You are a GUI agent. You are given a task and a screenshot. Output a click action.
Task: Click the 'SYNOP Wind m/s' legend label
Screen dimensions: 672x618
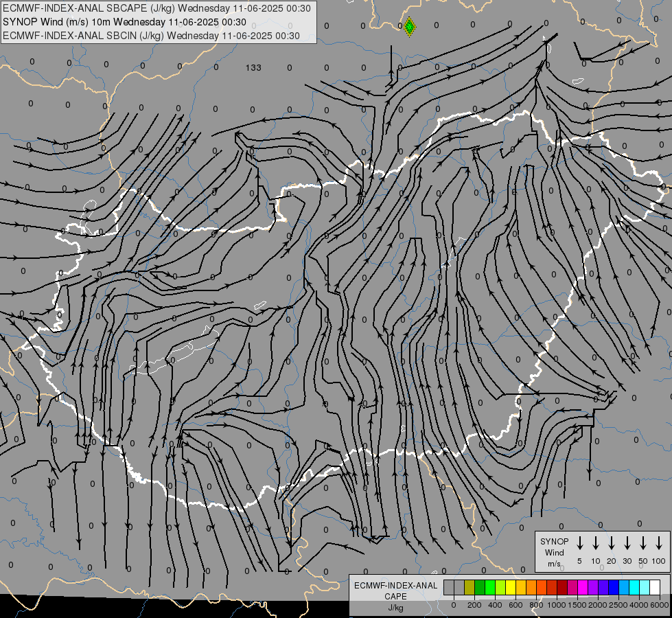tap(554, 553)
